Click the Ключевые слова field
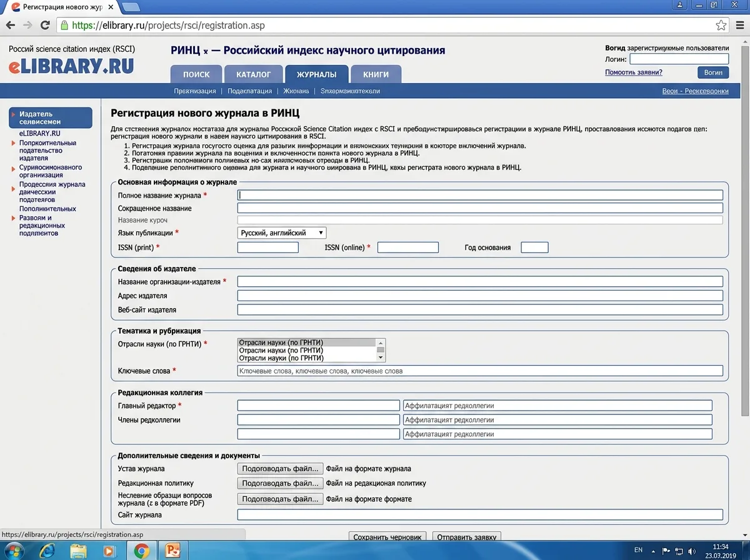This screenshot has height=560, width=750. pos(480,371)
